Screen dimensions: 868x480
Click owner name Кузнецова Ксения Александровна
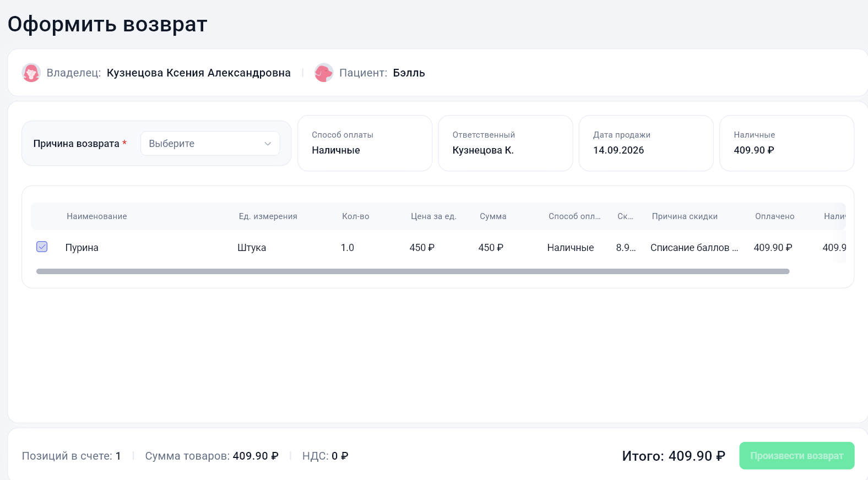click(198, 73)
